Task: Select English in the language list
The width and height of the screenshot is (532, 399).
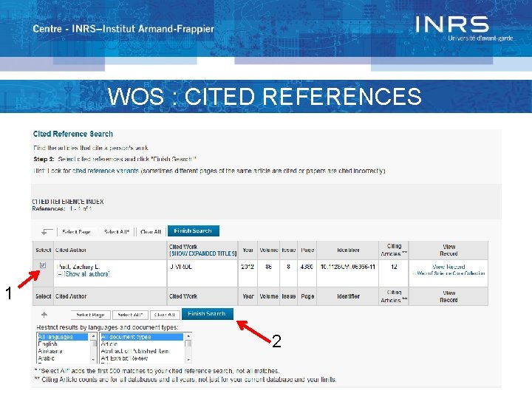Action: point(63,344)
